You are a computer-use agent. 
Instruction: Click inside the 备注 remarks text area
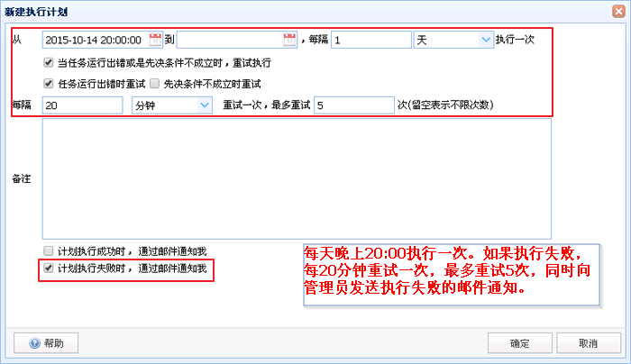297,179
